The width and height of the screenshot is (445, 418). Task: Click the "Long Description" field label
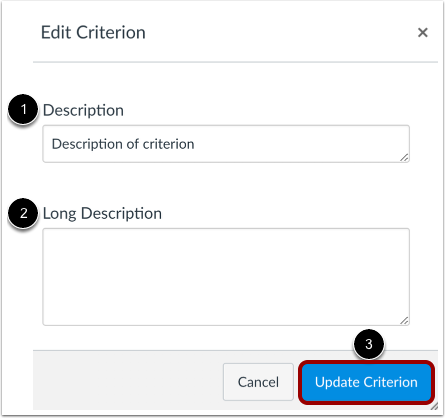pos(102,214)
